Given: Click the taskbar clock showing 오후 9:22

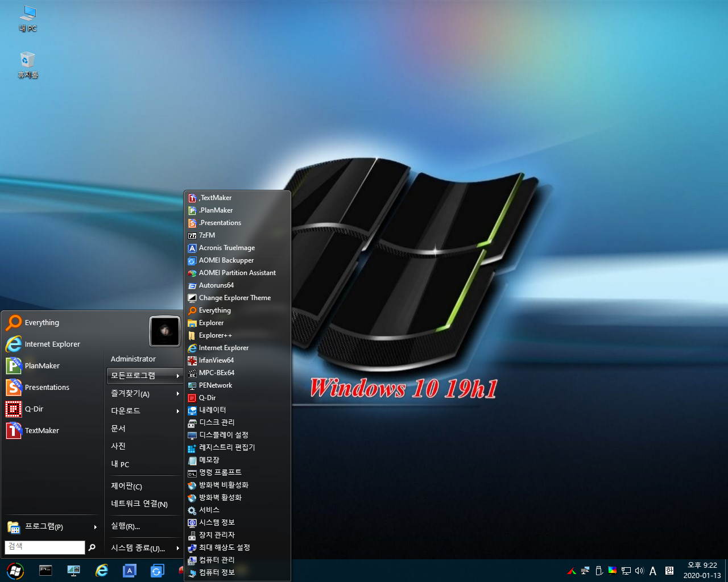Looking at the screenshot, I should pyautogui.click(x=702, y=571).
